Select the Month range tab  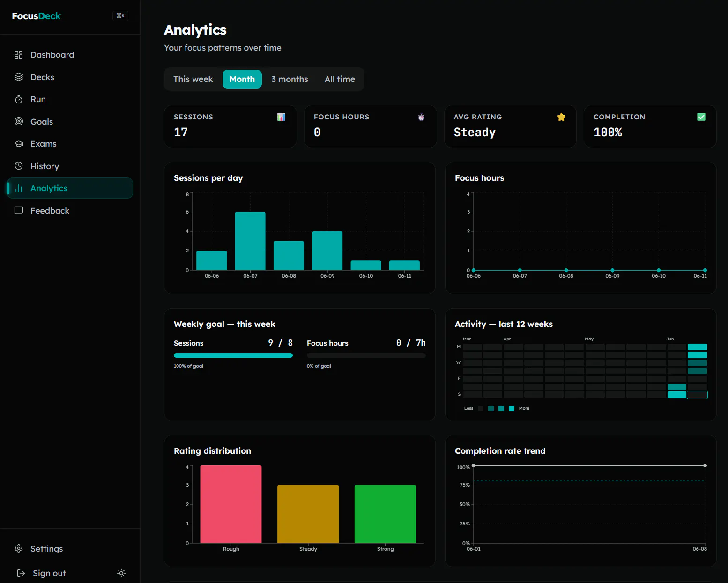242,79
